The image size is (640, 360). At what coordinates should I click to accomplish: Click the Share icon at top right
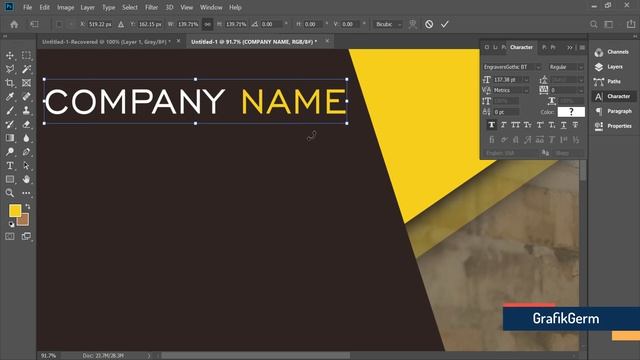631,24
